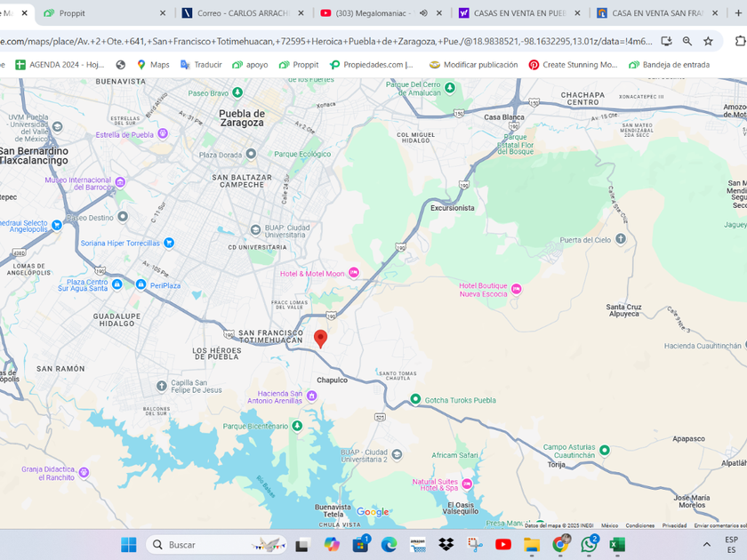
Task: Select Campo Asturias Cuautinchán marker
Action: pos(605,450)
